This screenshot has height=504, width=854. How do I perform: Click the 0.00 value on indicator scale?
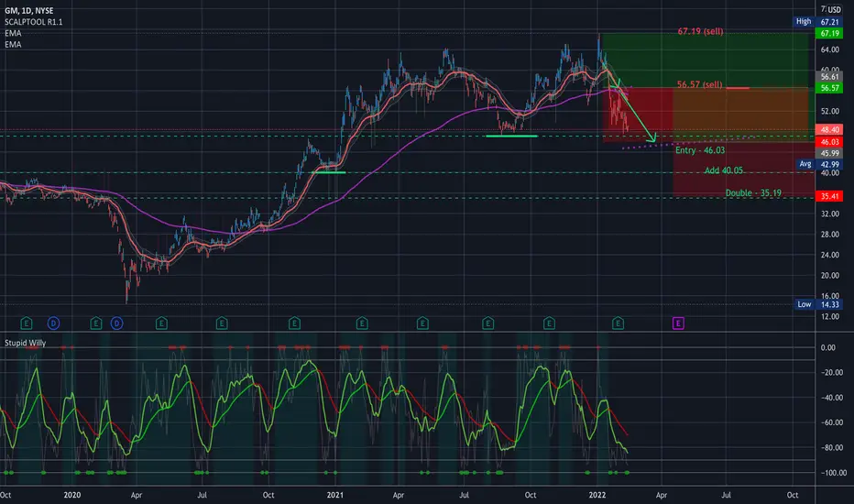[x=827, y=347]
